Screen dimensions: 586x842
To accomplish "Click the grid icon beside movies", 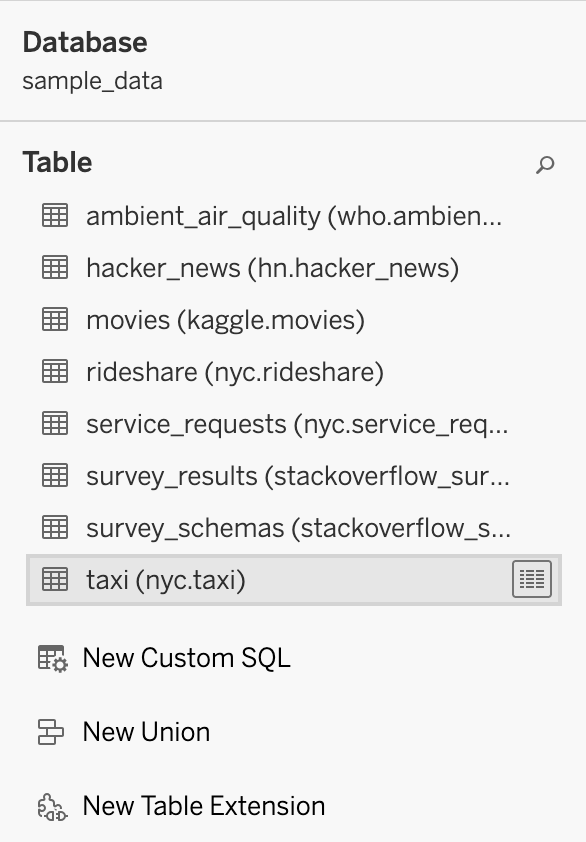I will click(55, 320).
